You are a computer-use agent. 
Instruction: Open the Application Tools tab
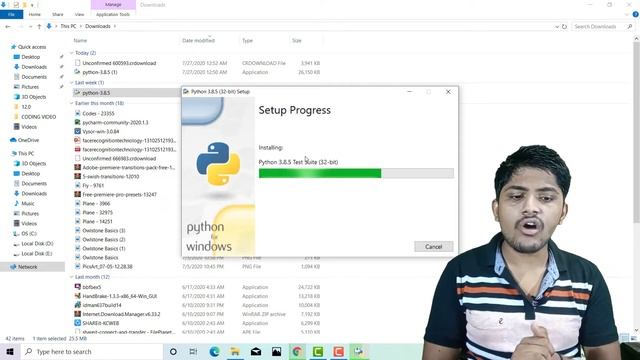[x=113, y=14]
